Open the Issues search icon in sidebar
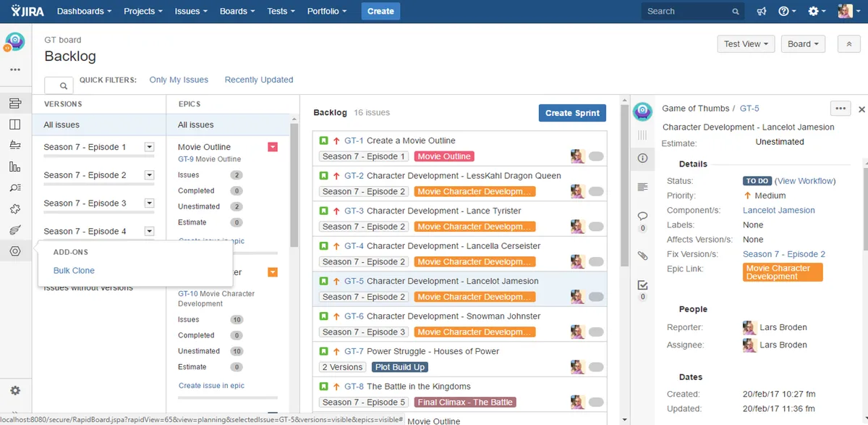This screenshot has width=868, height=425. click(15, 188)
